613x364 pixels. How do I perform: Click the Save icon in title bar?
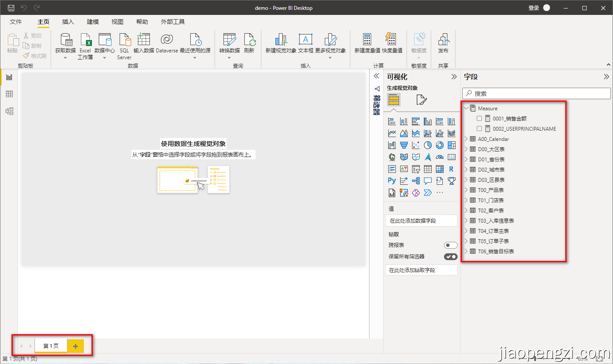[x=11, y=8]
